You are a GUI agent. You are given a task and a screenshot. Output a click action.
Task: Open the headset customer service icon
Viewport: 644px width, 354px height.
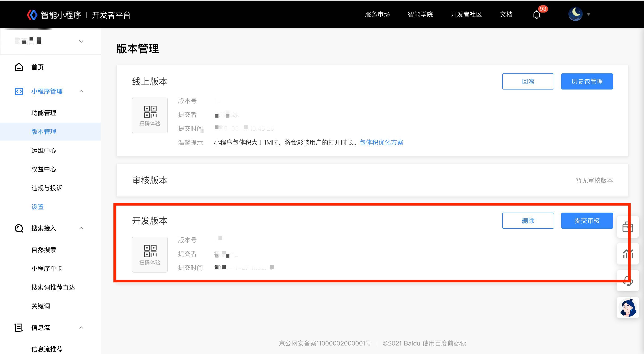click(627, 281)
